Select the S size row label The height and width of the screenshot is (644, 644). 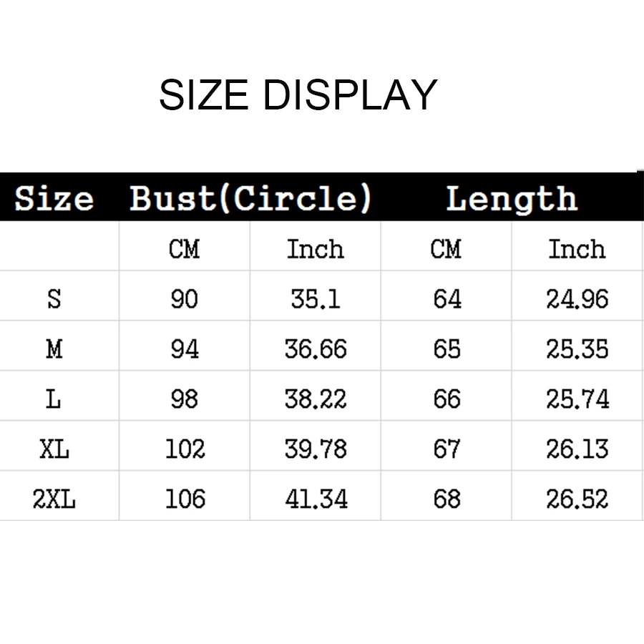pos(54,299)
